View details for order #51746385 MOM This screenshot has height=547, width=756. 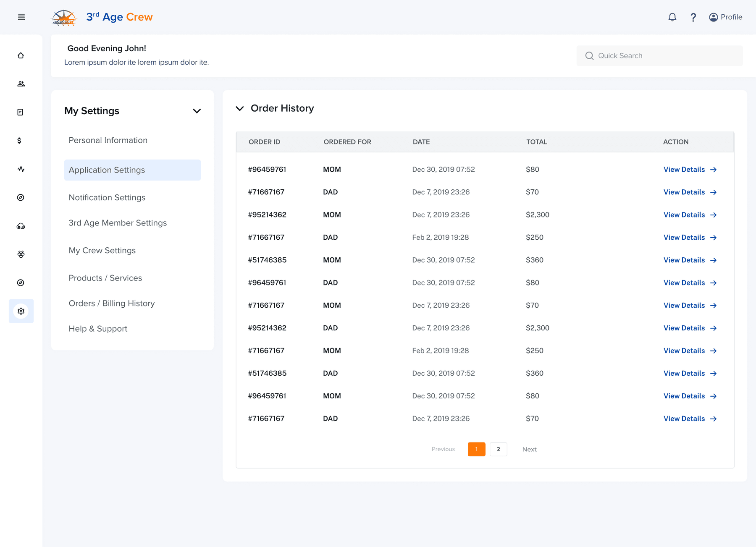(x=690, y=260)
